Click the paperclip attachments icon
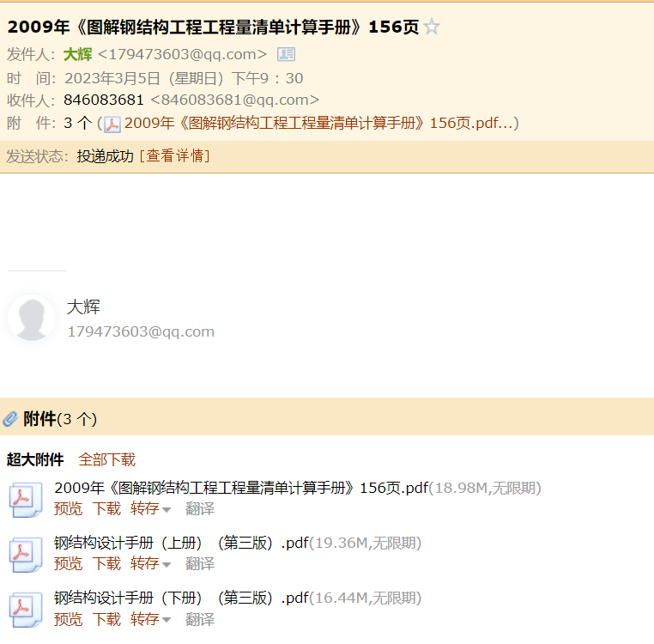 point(10,419)
